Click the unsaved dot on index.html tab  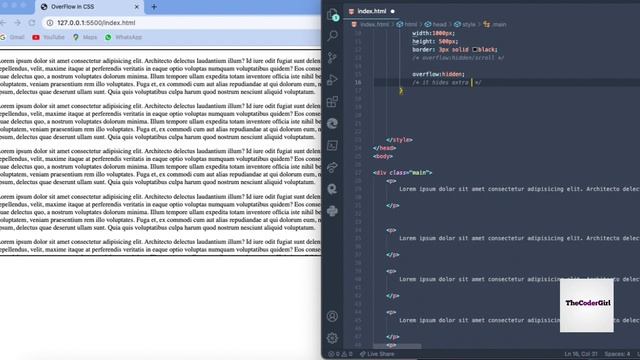pyautogui.click(x=393, y=11)
